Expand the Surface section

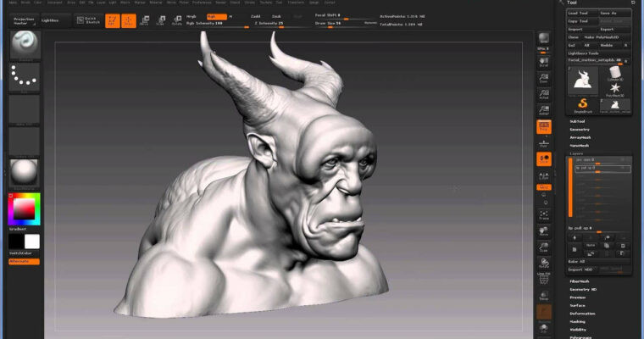click(x=577, y=306)
